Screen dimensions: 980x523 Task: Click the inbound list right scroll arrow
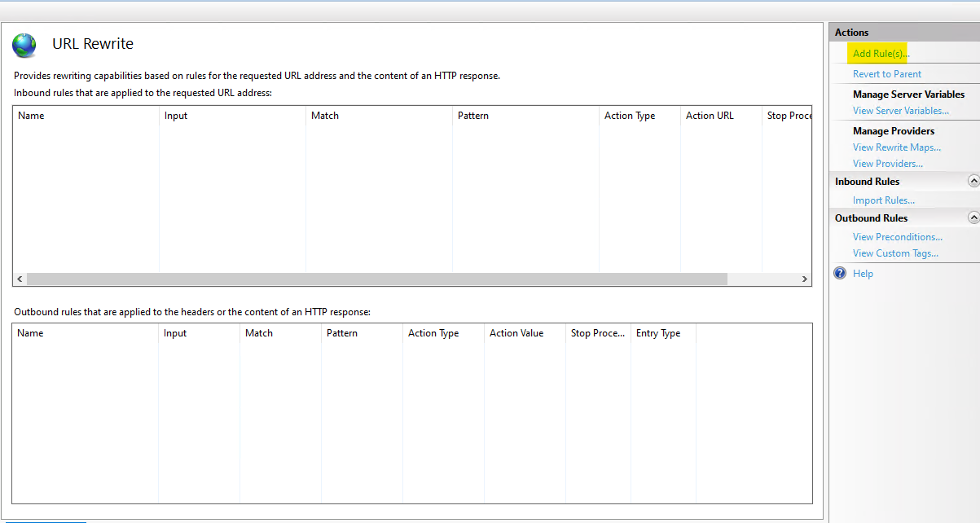pyautogui.click(x=805, y=279)
